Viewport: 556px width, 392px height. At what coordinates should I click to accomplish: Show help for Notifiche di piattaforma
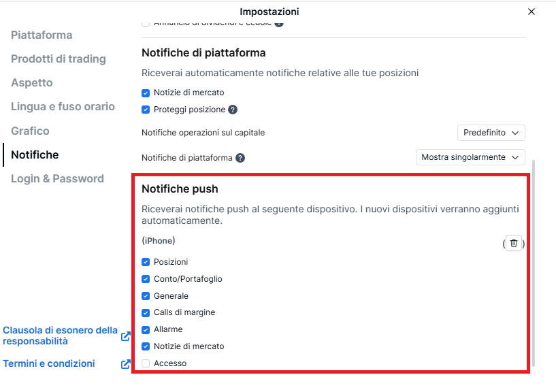pos(240,158)
